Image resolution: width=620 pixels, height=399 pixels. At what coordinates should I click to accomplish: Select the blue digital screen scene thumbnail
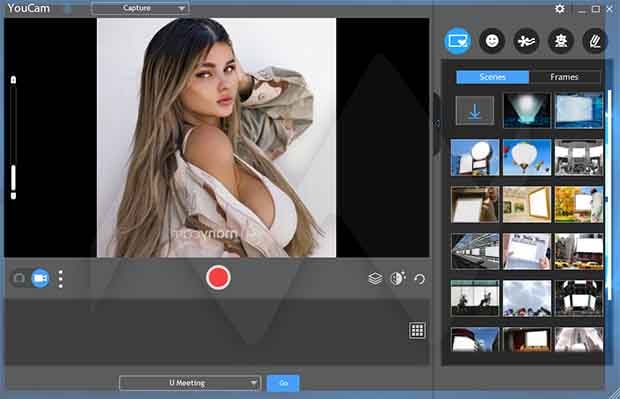click(579, 110)
